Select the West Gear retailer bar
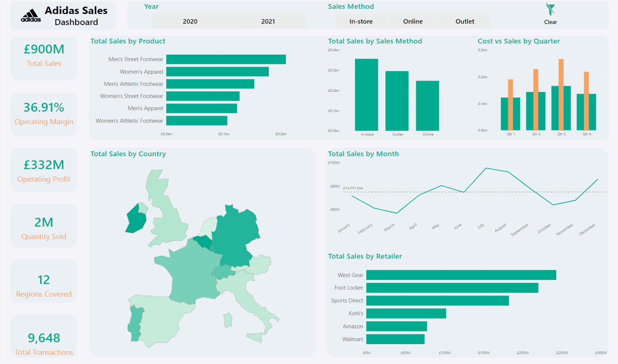The image size is (618, 364). tap(461, 275)
